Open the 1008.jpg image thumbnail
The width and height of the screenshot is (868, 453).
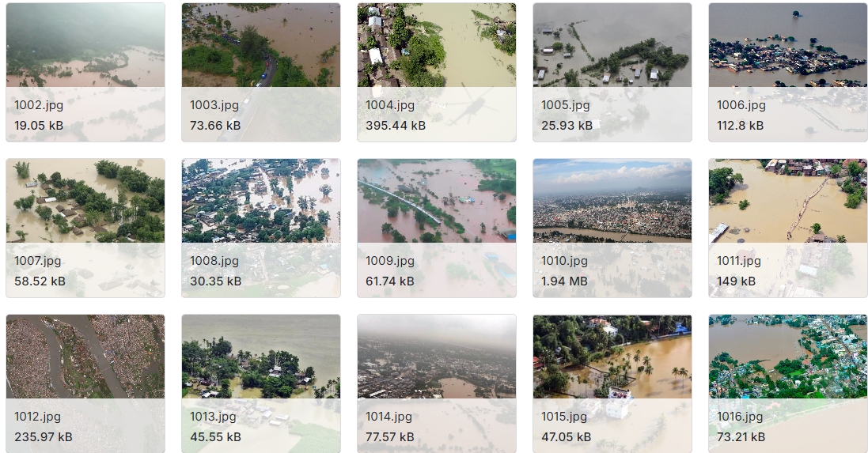[x=261, y=201]
